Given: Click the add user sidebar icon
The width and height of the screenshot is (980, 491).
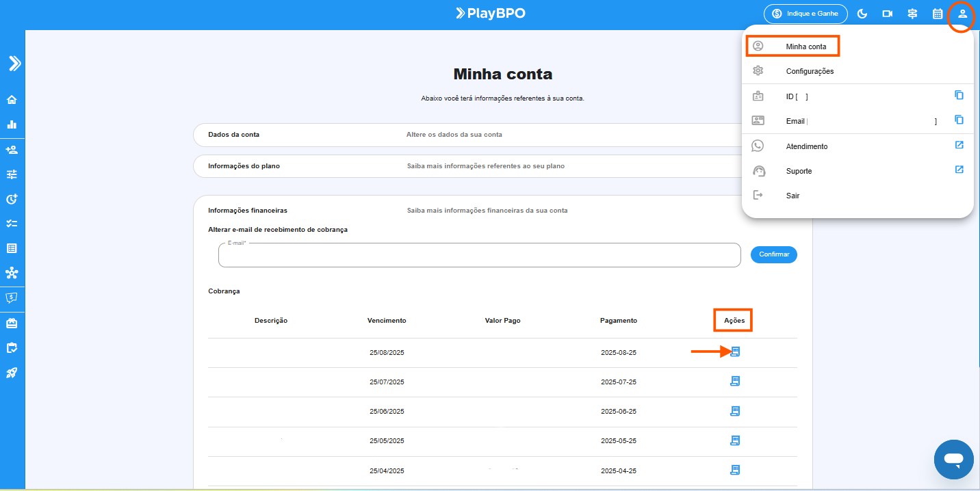Looking at the screenshot, I should coord(12,150).
